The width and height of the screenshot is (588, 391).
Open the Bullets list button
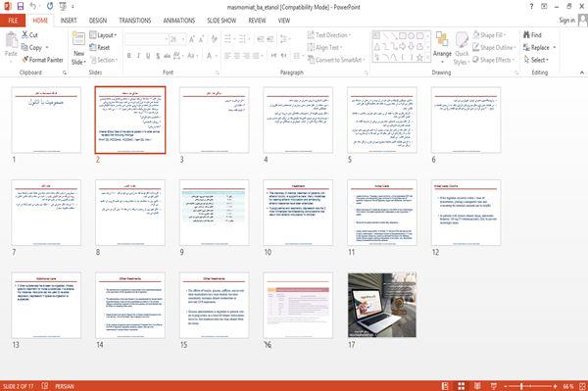point(228,39)
